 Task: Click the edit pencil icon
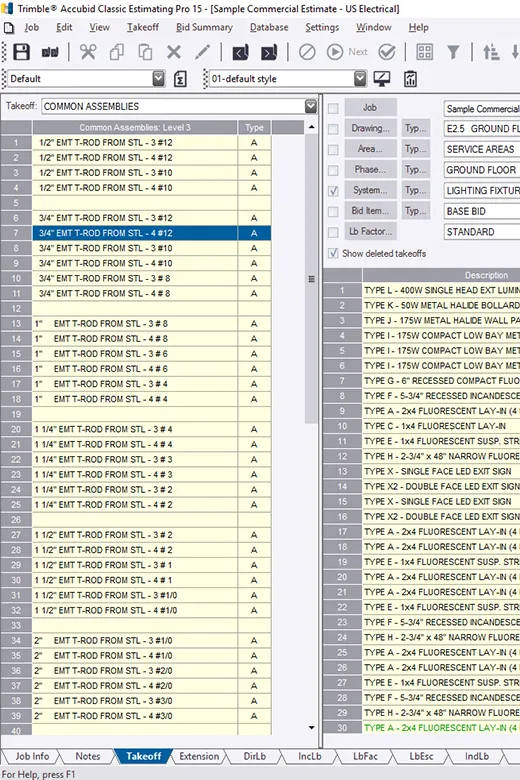203,52
